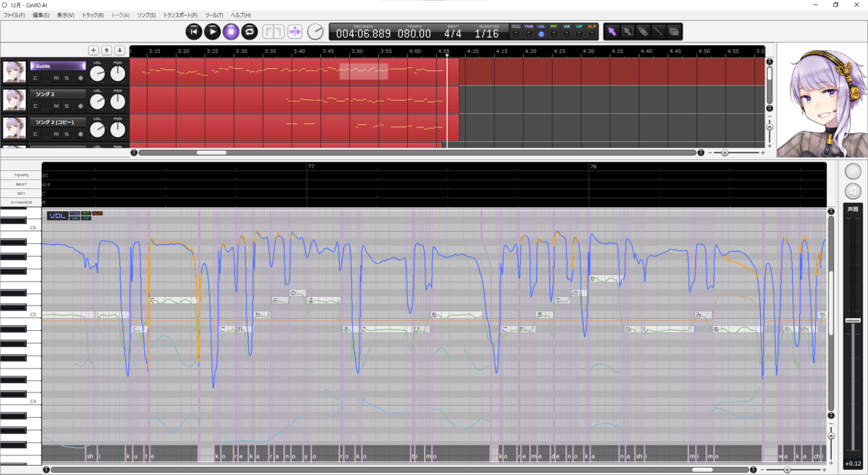Click the 声質 vertical slider handle
Screen dimensions: 868x475
[854, 320]
